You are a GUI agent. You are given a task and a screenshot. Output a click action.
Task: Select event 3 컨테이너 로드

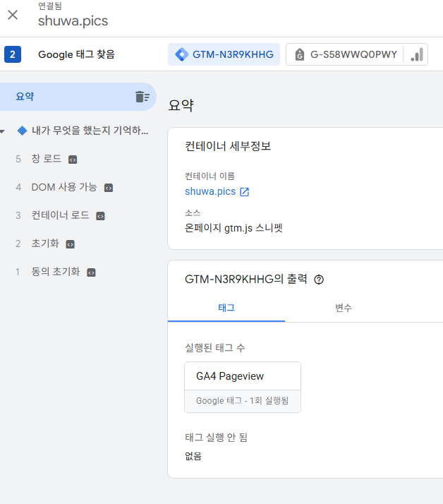[x=60, y=215]
